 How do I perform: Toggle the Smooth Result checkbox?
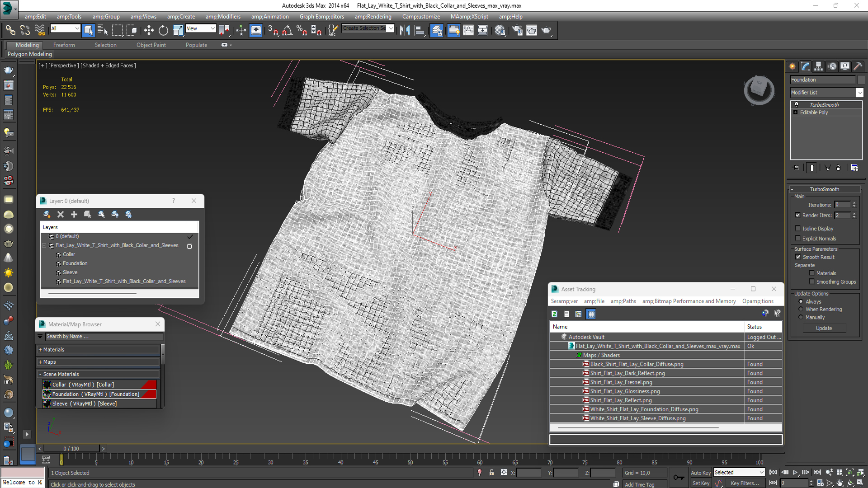(x=798, y=257)
